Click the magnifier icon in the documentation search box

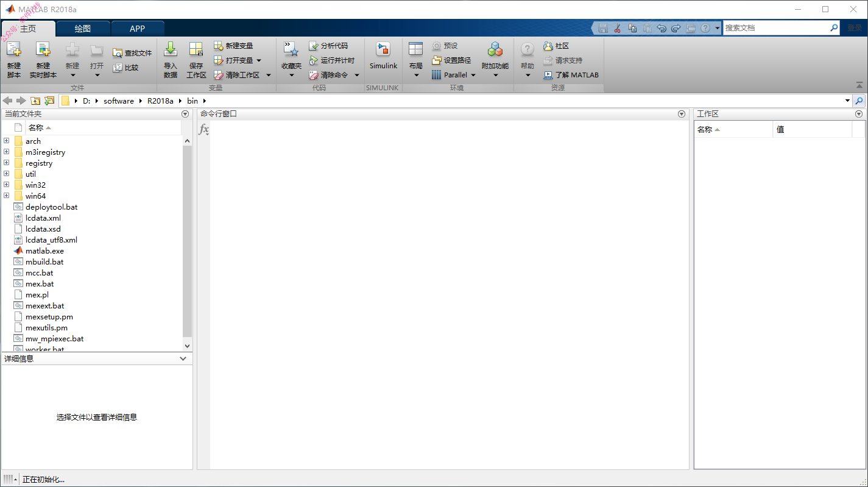[834, 28]
